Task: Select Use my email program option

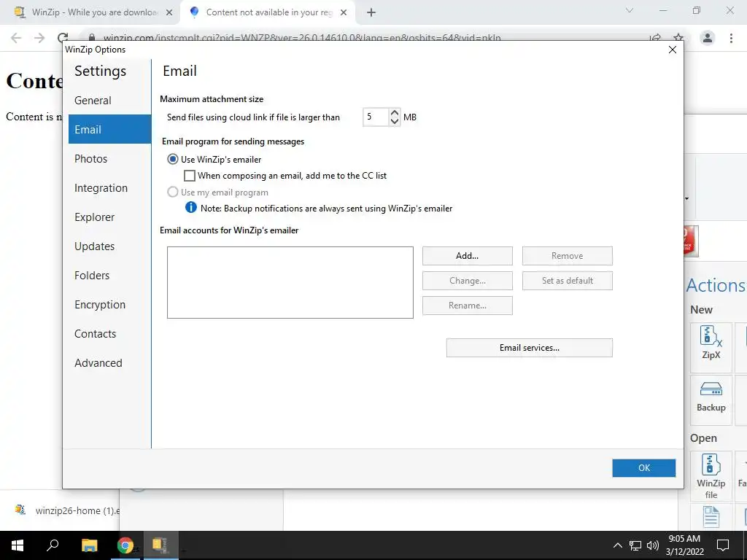Action: point(172,192)
